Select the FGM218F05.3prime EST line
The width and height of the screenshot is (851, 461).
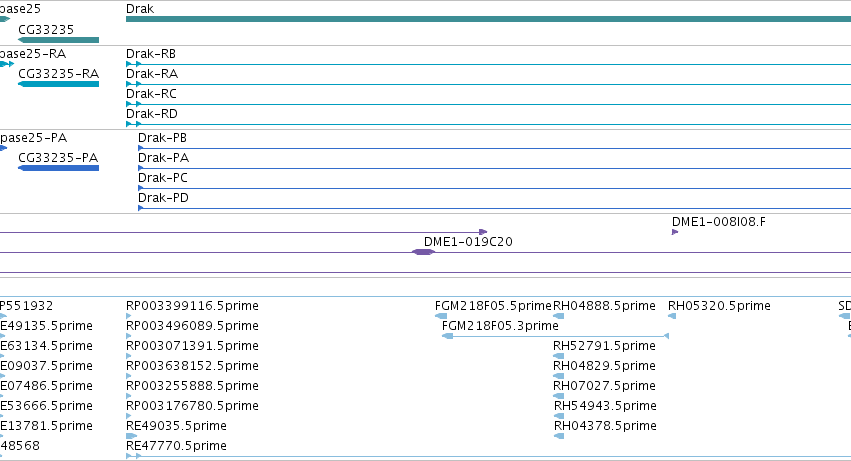pyautogui.click(x=556, y=336)
